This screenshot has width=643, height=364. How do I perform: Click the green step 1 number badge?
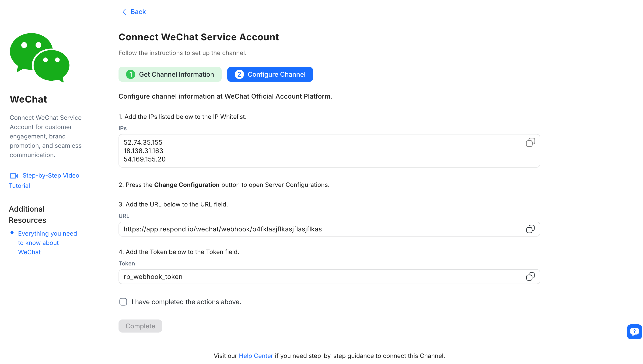(130, 74)
